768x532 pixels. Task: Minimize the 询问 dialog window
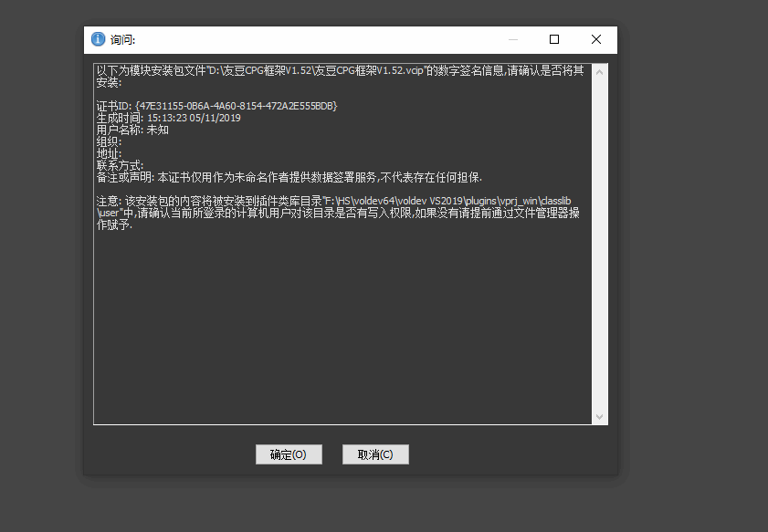[x=514, y=39]
